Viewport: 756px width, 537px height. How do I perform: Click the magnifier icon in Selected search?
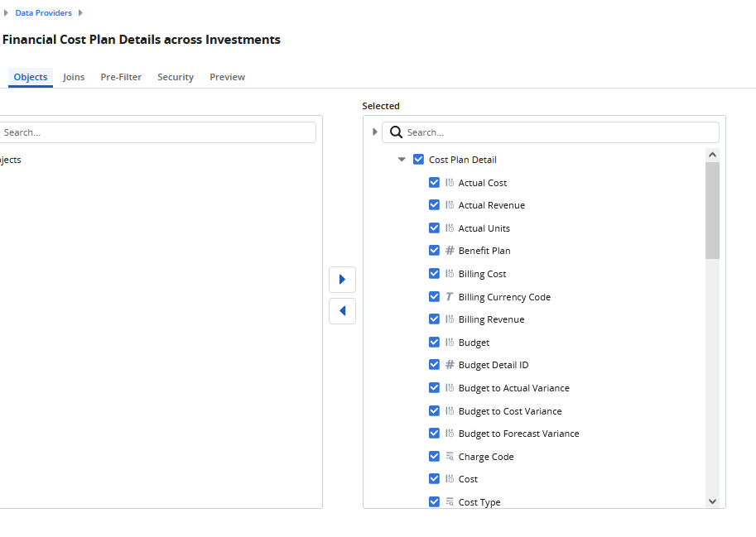pyautogui.click(x=396, y=132)
